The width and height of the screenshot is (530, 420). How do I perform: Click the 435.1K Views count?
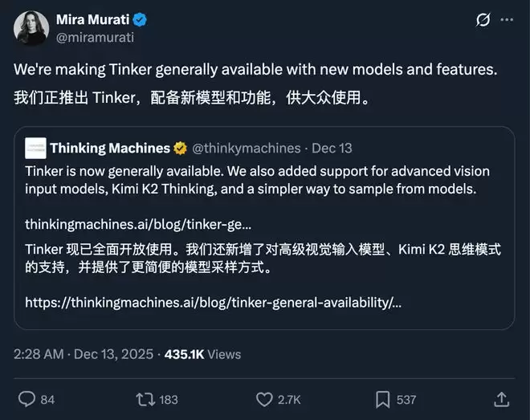(x=202, y=354)
